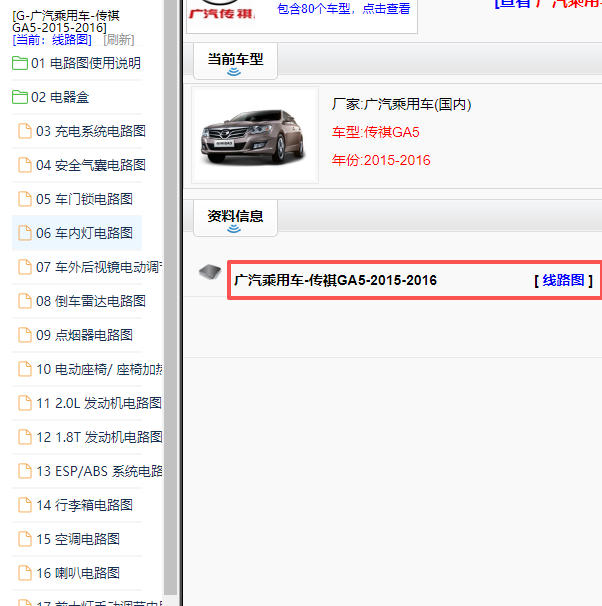The image size is (602, 606).
Task: Open 16 喇叭电路图
Action: coord(78,573)
